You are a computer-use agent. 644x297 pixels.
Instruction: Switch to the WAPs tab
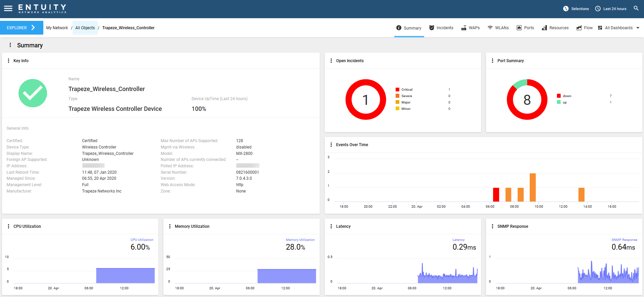pos(470,28)
